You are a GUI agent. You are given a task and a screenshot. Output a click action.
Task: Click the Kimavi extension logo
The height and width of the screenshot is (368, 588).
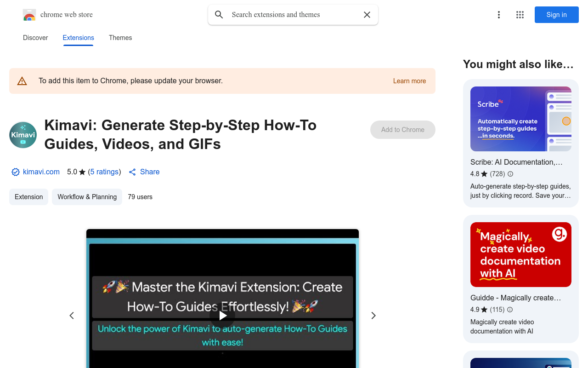(23, 135)
